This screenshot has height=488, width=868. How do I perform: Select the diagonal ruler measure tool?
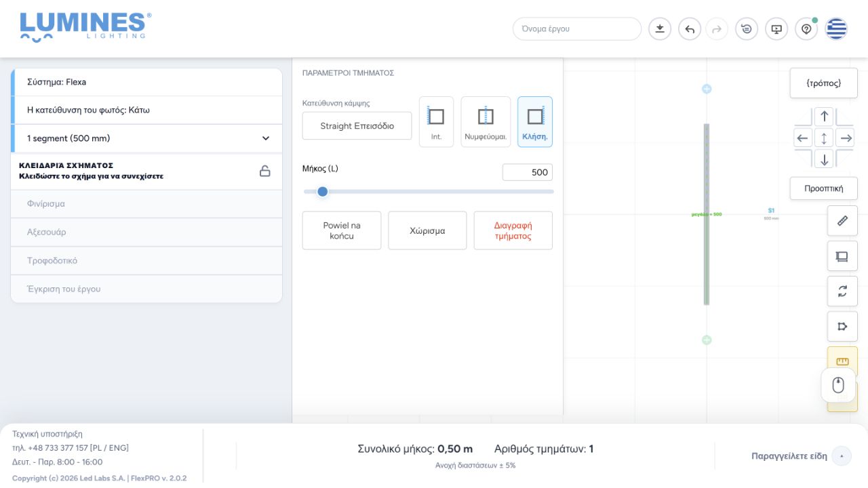click(x=842, y=221)
